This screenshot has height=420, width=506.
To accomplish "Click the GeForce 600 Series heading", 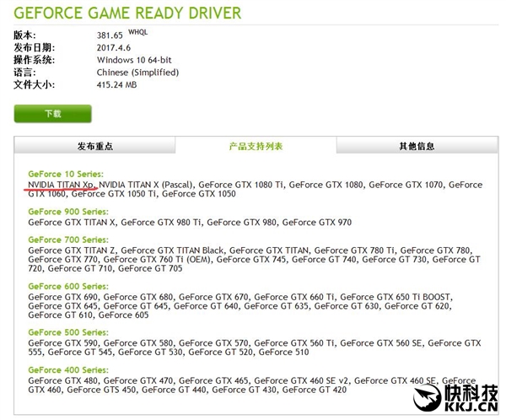I will point(68,287).
